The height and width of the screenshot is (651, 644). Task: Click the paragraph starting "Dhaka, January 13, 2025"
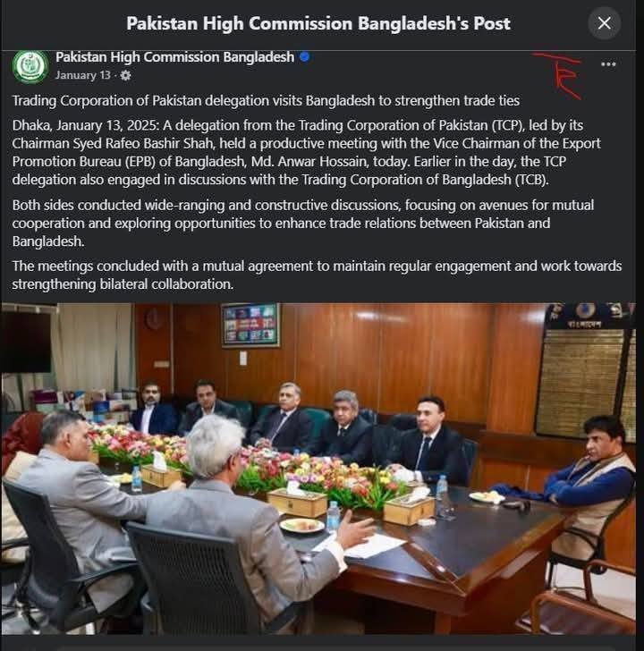tap(307, 152)
